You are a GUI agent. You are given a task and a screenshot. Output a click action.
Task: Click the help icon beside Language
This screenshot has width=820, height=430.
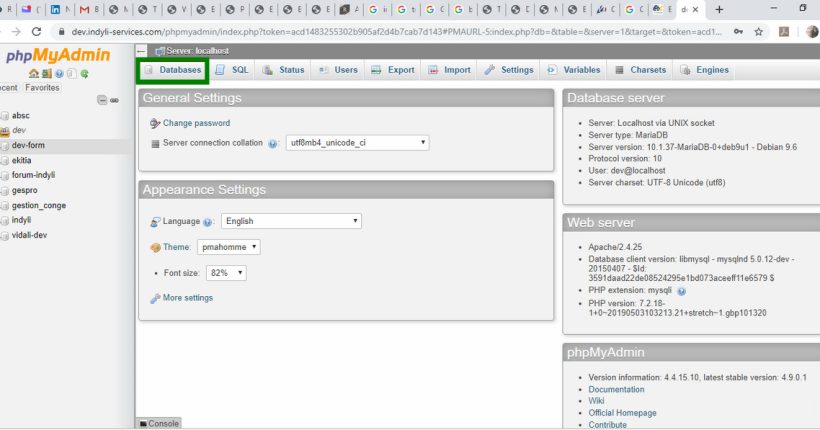pos(208,222)
